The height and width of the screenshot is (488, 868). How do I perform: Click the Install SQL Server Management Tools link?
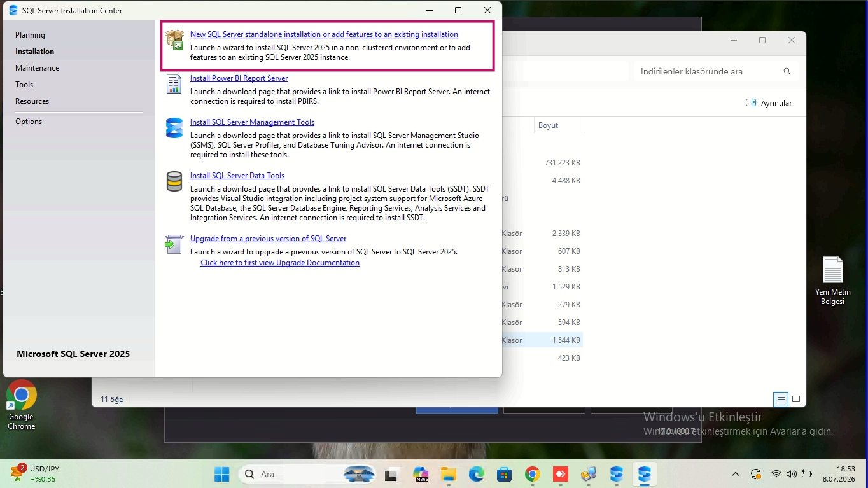[x=252, y=122]
